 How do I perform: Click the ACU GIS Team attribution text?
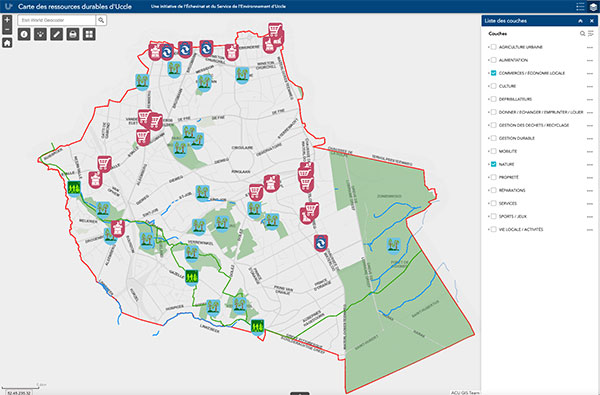click(465, 393)
